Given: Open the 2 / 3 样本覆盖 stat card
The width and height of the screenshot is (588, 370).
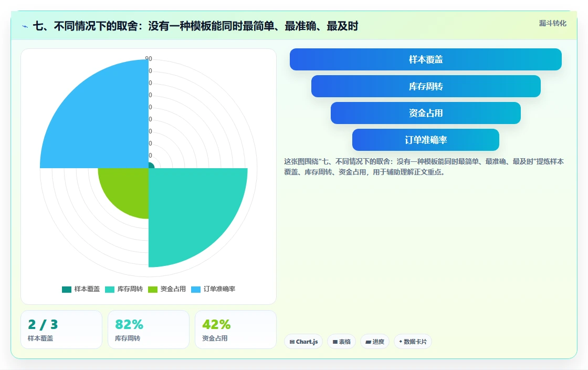Looking at the screenshot, I should click(61, 330).
